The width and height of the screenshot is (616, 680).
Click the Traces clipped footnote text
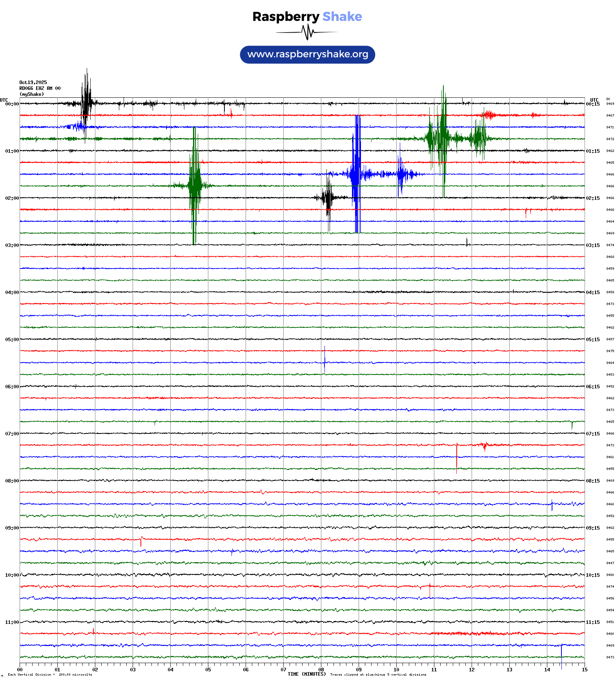(x=378, y=675)
